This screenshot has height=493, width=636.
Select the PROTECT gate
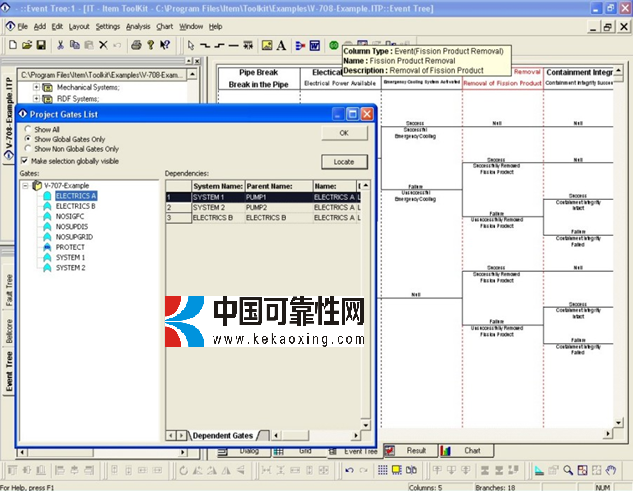pyautogui.click(x=70, y=248)
